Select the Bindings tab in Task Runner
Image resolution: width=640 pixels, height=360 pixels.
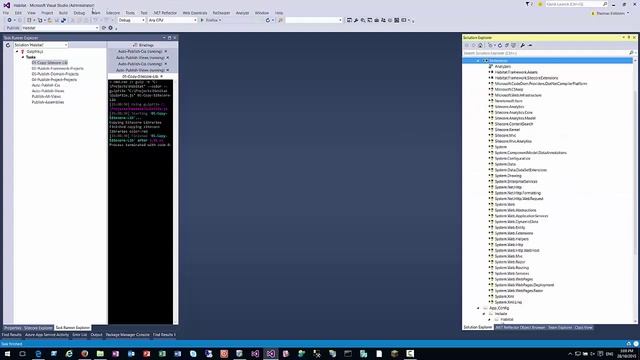tap(144, 45)
